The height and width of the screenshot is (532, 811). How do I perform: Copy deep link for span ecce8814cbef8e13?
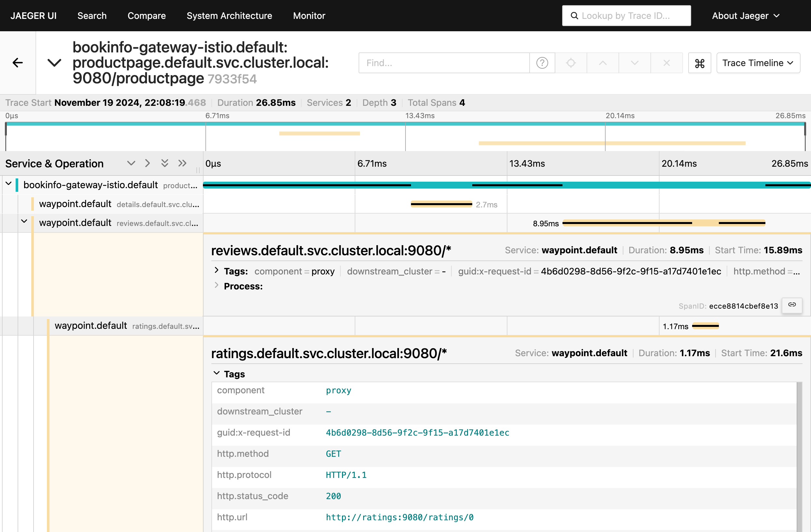tap(791, 305)
